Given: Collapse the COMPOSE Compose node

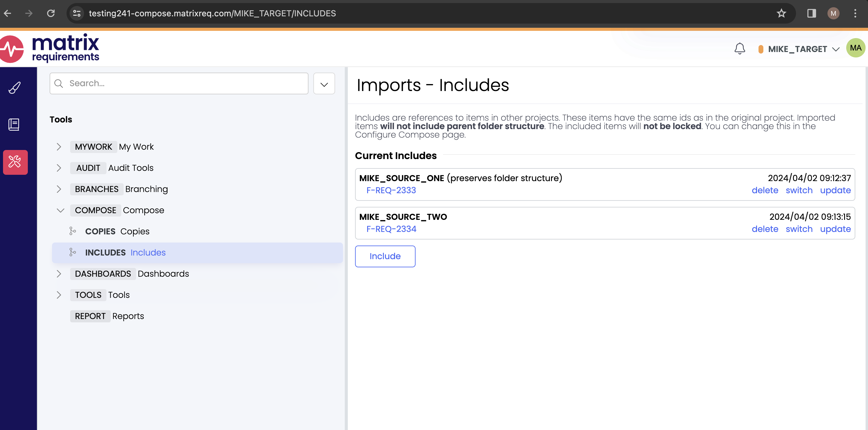Looking at the screenshot, I should click(x=60, y=210).
